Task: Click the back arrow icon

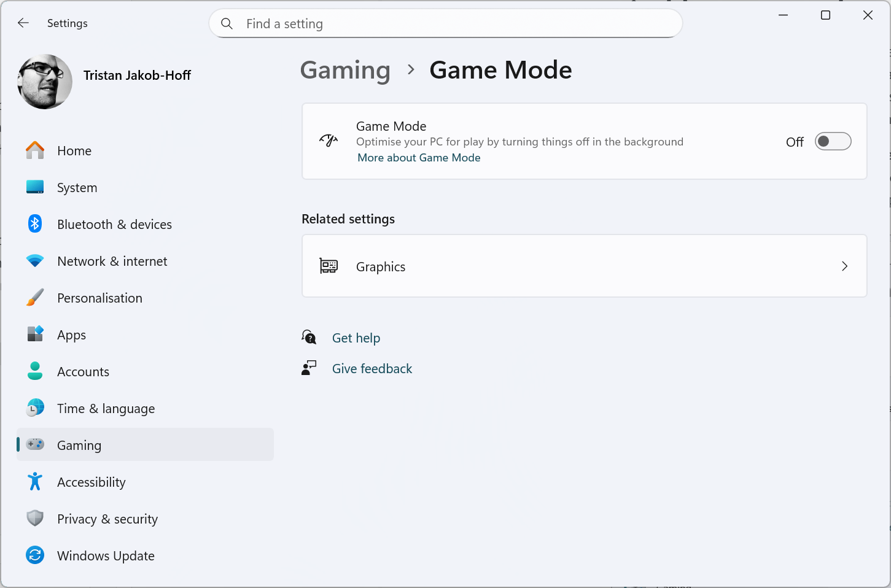Action: [23, 23]
